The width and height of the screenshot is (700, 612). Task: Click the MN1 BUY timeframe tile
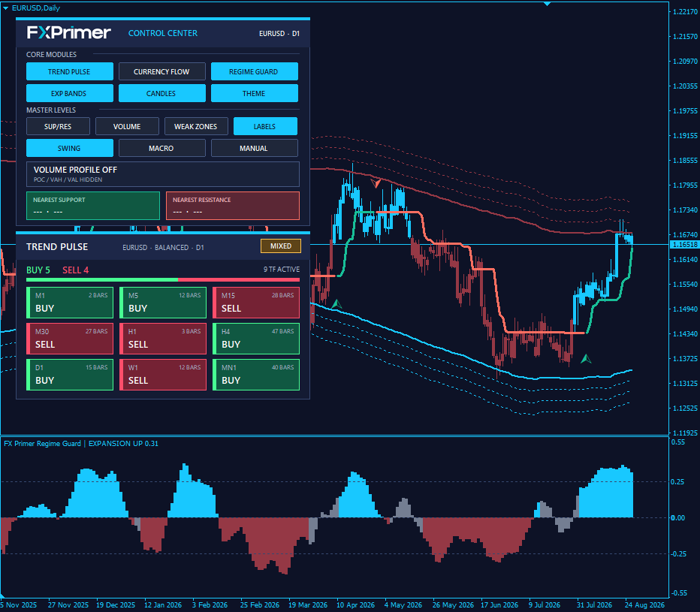(x=256, y=375)
